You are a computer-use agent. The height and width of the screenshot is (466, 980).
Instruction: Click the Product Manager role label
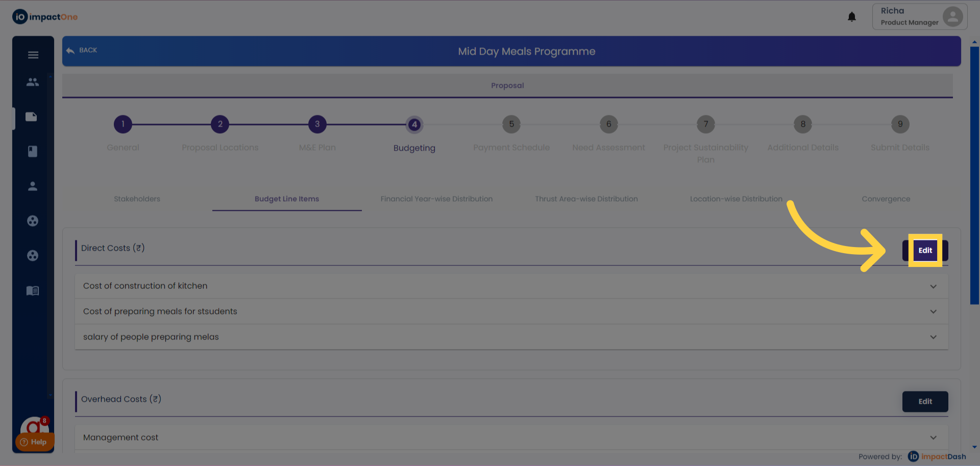click(x=910, y=22)
